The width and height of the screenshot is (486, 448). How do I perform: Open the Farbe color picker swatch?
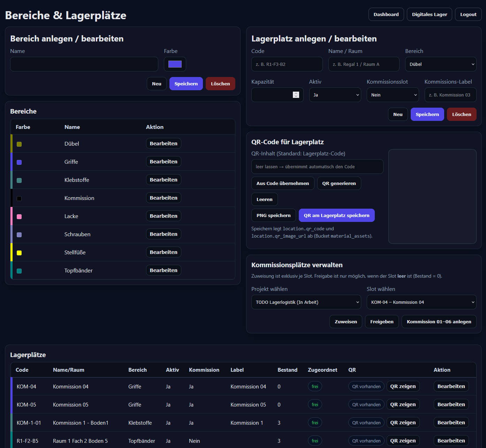click(x=175, y=64)
